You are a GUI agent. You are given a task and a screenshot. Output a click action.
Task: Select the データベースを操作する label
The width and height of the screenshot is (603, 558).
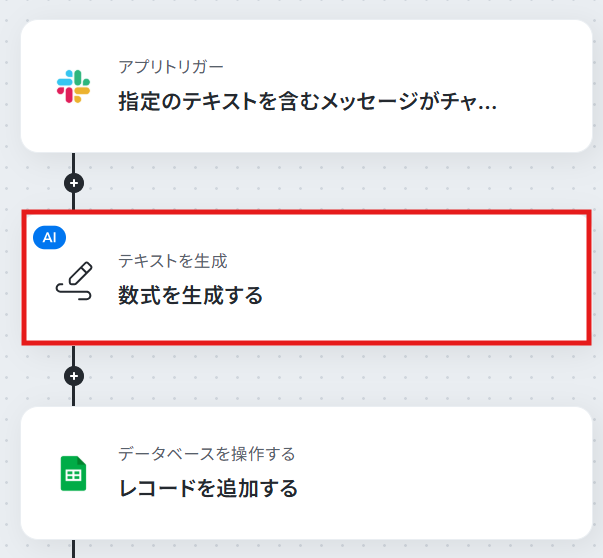coord(207,454)
